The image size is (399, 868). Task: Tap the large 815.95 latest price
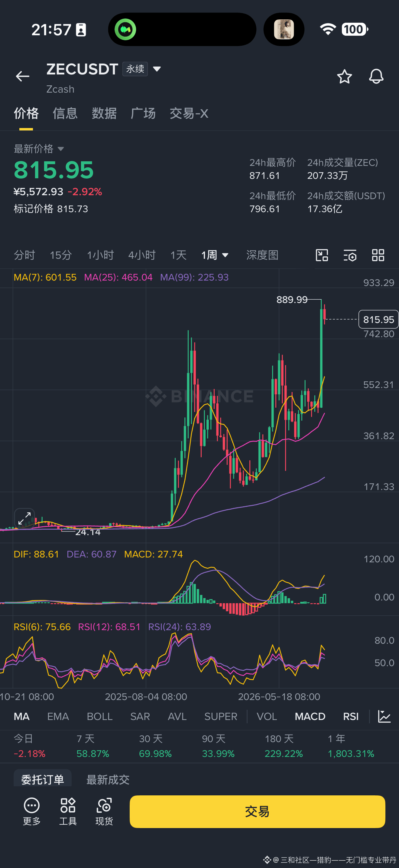coord(54,170)
